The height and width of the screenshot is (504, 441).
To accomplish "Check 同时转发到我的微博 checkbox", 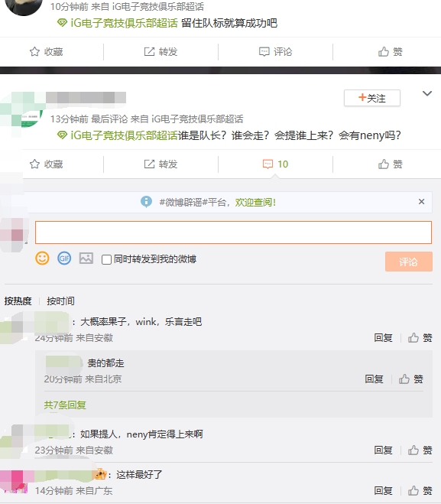I will coord(106,259).
